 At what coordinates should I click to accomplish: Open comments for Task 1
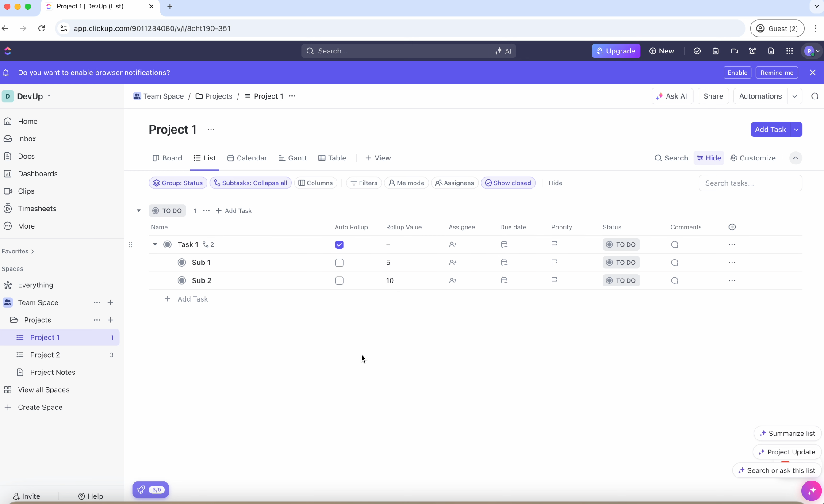(x=674, y=244)
